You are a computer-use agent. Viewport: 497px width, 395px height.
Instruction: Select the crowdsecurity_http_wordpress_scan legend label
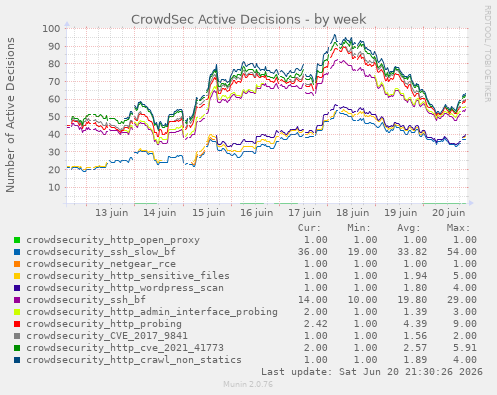click(x=125, y=288)
